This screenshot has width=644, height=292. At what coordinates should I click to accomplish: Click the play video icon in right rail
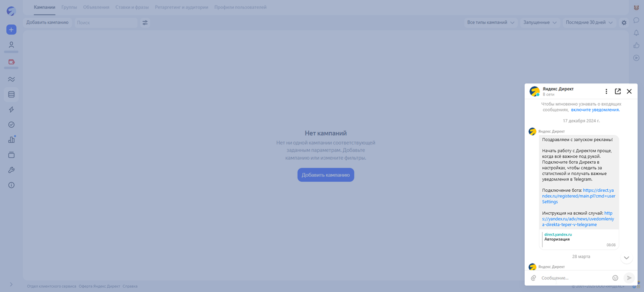636,58
